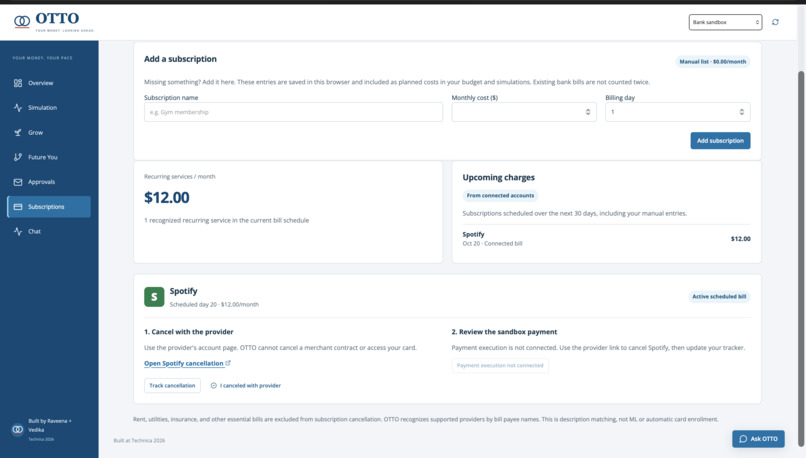Focus the Subscription name field
This screenshot has width=806, height=458.
(x=293, y=112)
